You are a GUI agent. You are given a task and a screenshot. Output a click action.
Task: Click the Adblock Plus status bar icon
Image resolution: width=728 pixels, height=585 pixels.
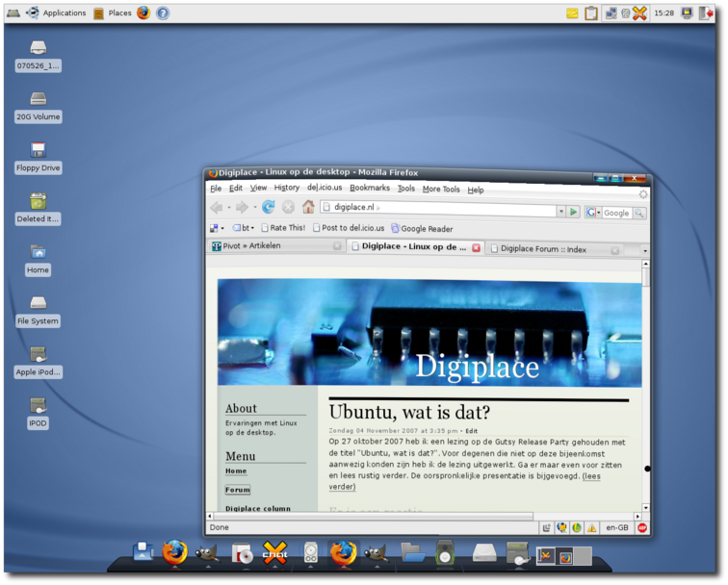pyautogui.click(x=642, y=528)
